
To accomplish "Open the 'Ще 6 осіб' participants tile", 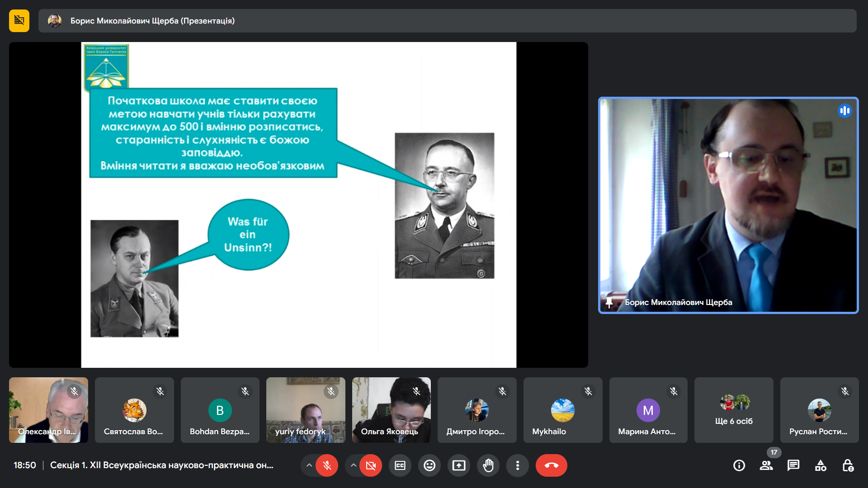I will 733,410.
